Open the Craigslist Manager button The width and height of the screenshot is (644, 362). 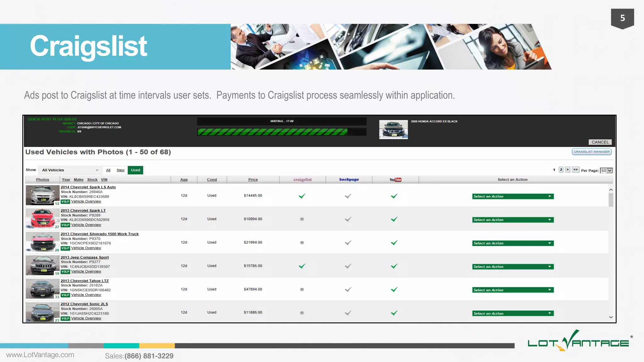(591, 152)
